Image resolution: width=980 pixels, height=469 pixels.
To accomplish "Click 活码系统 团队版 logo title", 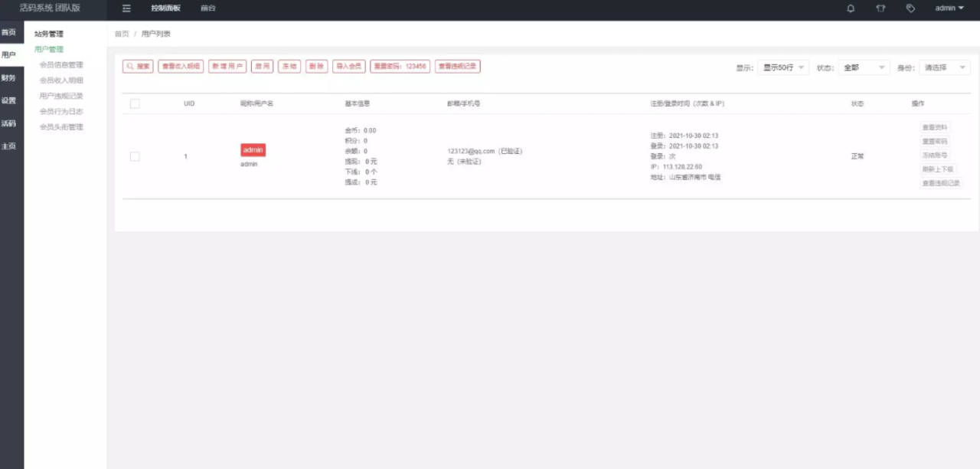I will (50, 8).
